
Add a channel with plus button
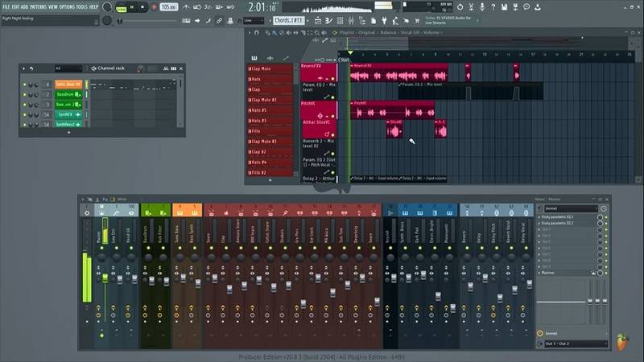click(68, 133)
